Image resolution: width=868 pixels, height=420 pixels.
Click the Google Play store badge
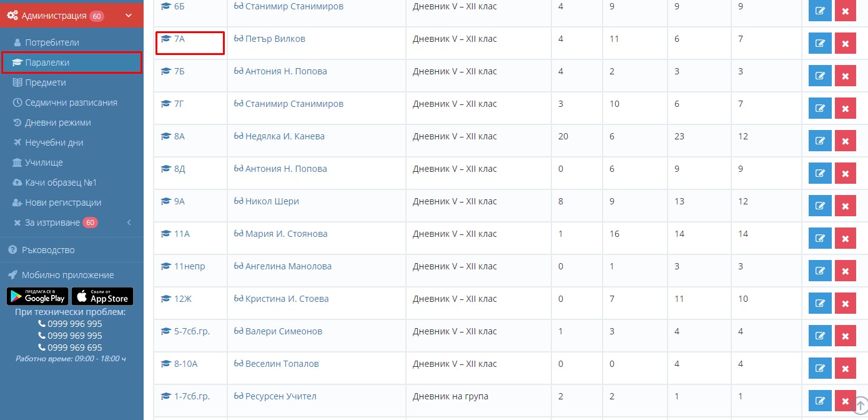tap(37, 297)
